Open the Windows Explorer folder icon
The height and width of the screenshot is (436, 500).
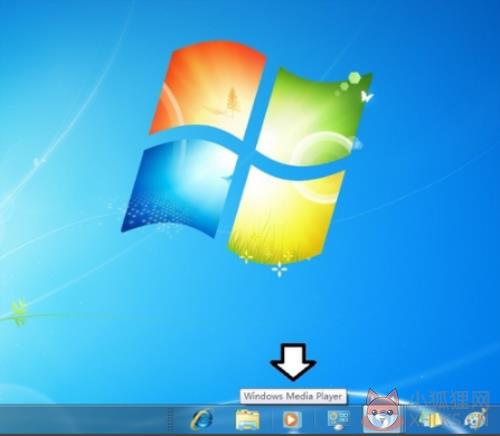[247, 420]
